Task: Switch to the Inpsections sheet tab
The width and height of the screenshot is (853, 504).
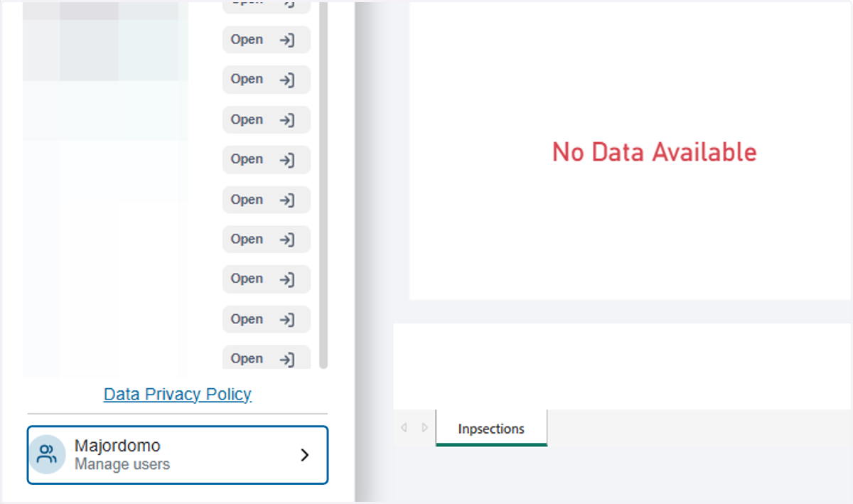Action: tap(491, 429)
